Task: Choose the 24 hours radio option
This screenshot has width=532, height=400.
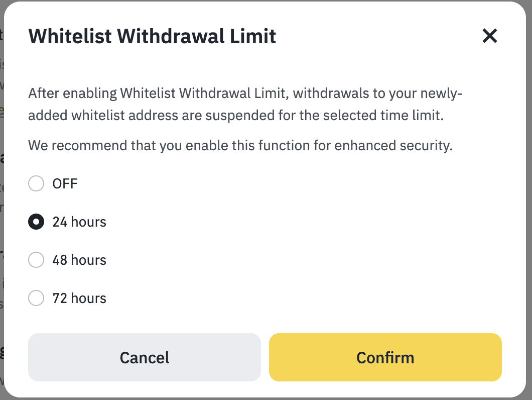Action: pos(36,222)
